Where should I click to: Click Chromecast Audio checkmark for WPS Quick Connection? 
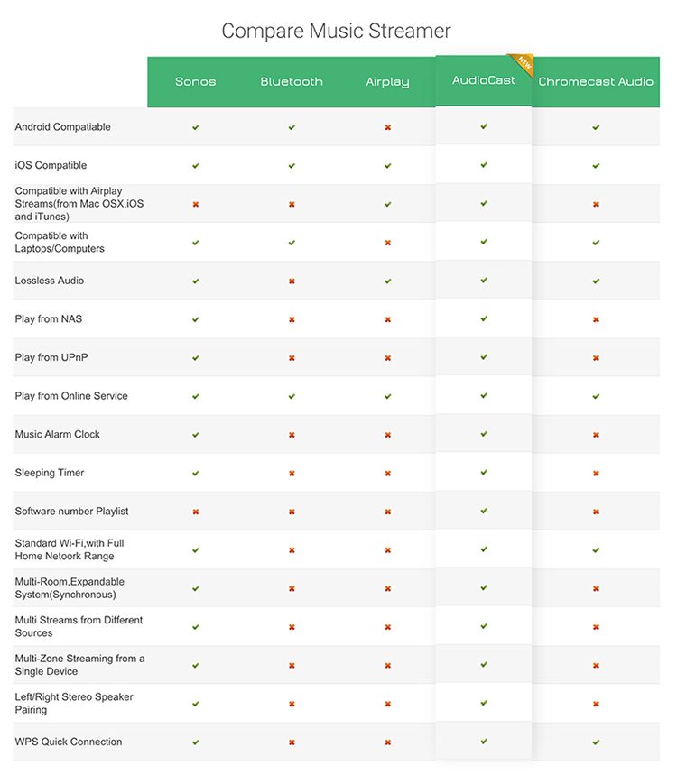(x=596, y=742)
